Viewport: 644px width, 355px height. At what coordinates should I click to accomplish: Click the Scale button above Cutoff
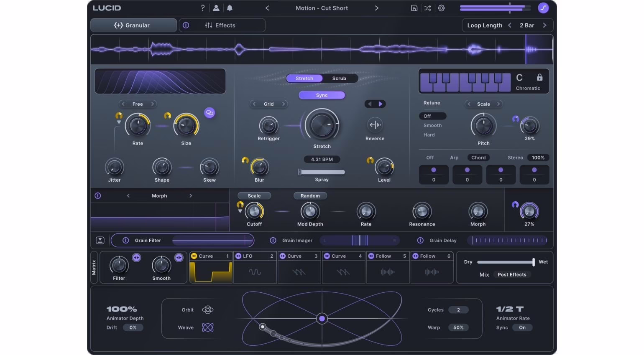(254, 195)
